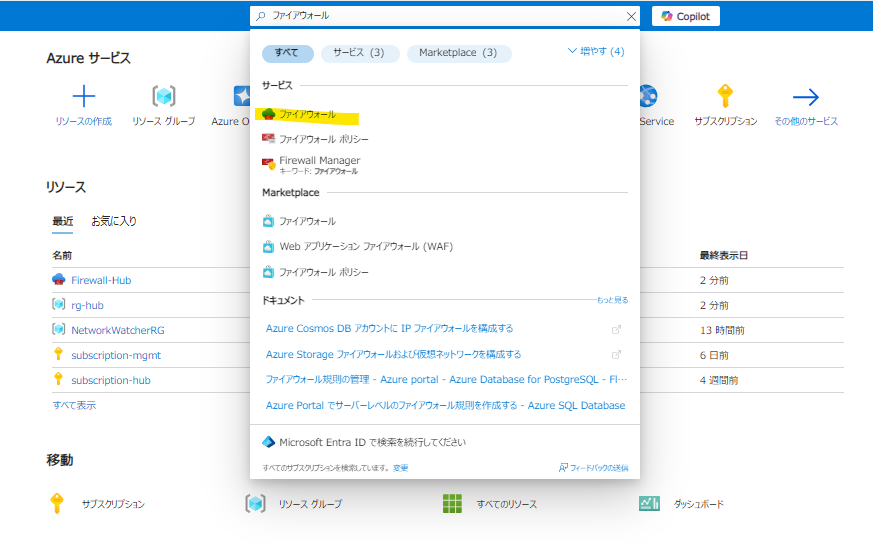Select the Marketplace (3) filter pill
The image size is (873, 546).
click(458, 53)
